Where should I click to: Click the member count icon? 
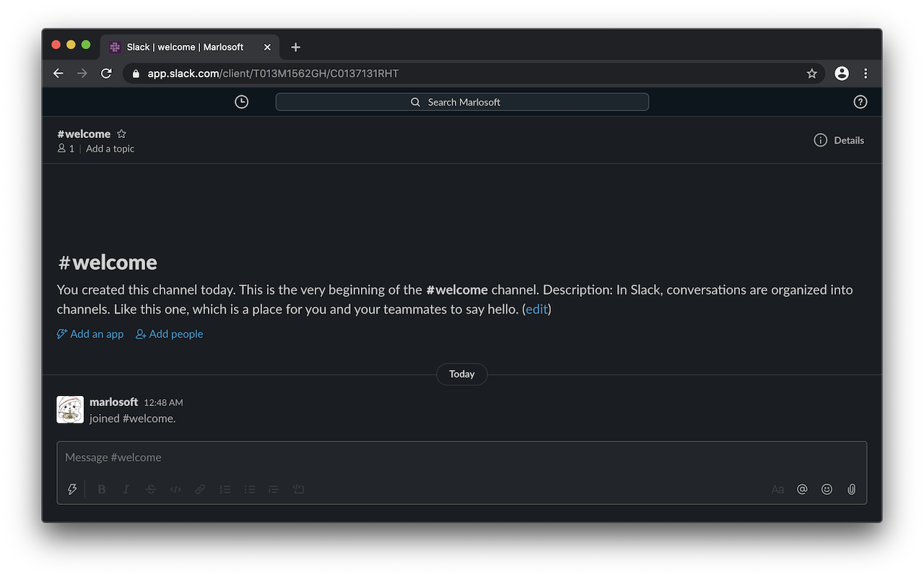66,149
